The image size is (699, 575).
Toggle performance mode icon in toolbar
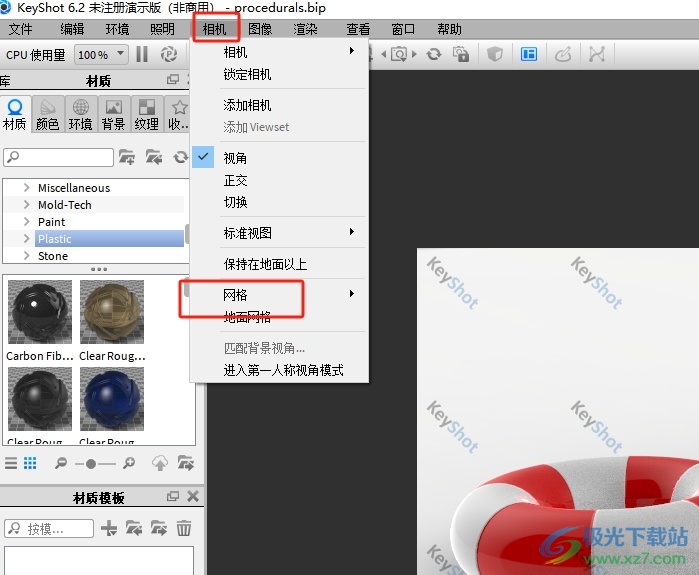pyautogui.click(x=169, y=54)
